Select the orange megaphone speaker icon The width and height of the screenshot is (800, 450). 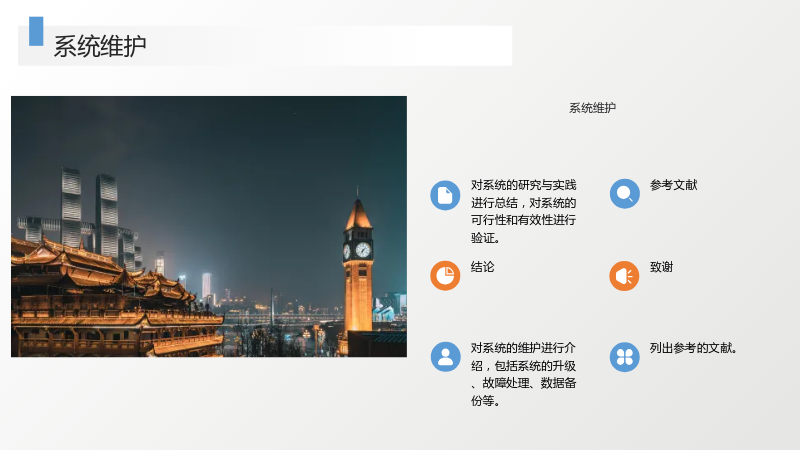tap(624, 276)
